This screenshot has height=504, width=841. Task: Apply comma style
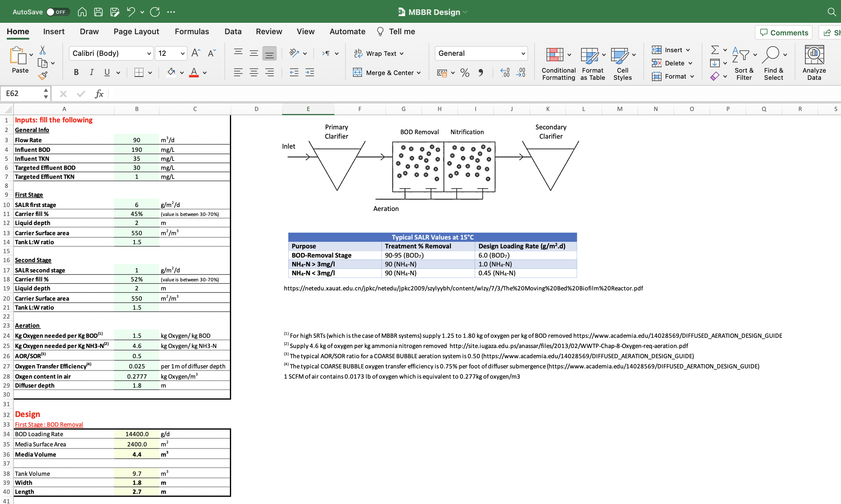tap(481, 73)
